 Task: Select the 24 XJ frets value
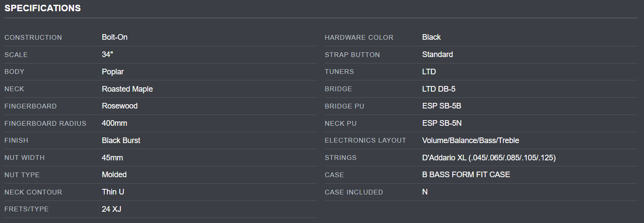112,209
